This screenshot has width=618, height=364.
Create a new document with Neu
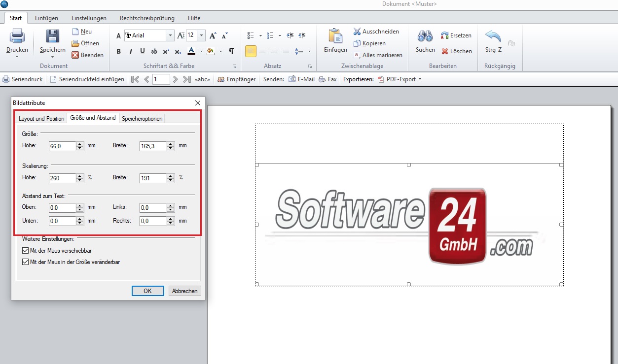point(82,31)
